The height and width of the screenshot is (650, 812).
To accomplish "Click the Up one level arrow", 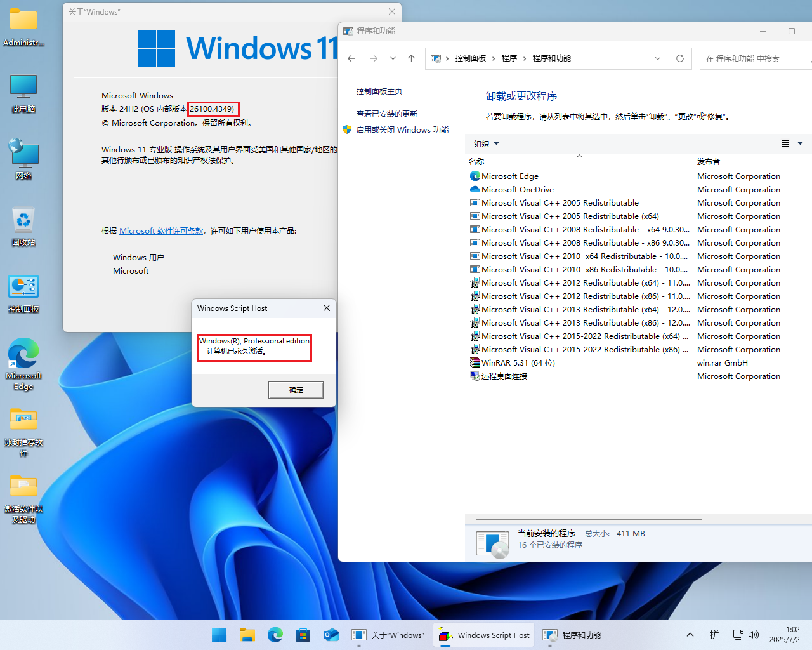I will pos(411,58).
